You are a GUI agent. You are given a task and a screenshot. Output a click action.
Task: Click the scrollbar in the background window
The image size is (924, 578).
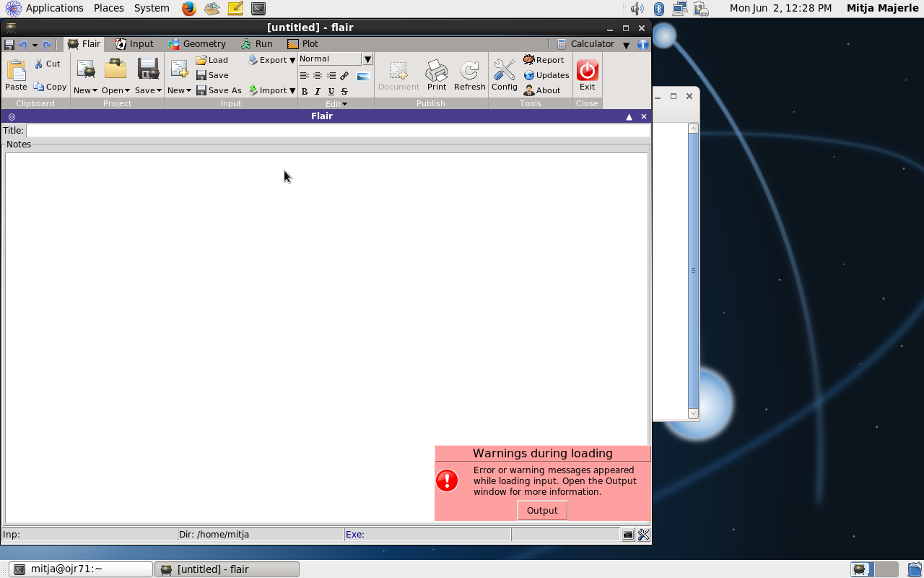pyautogui.click(x=693, y=271)
